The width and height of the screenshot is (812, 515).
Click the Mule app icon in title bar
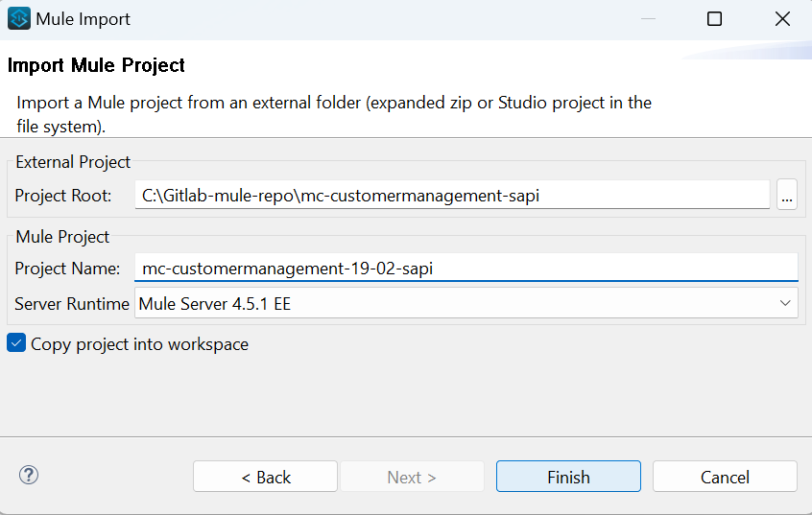(19, 19)
